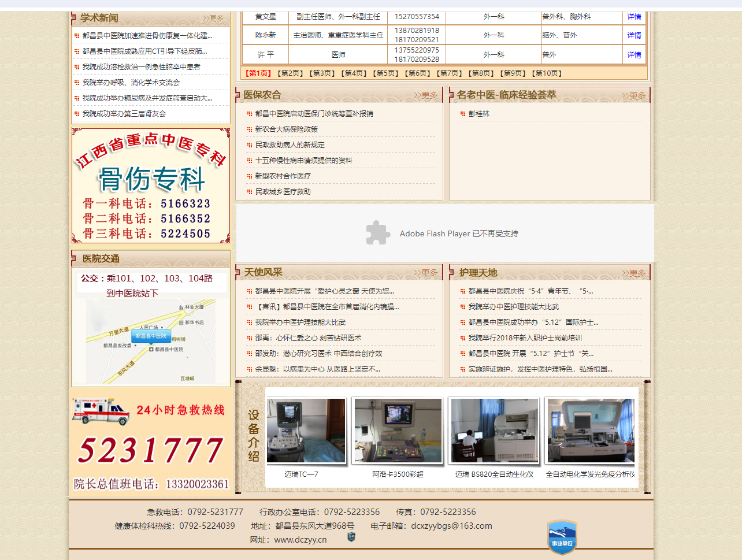This screenshot has width=742, height=560.
Task: Open the 迈瑞 BS820全自动生化仪 photo
Action: tap(495, 431)
